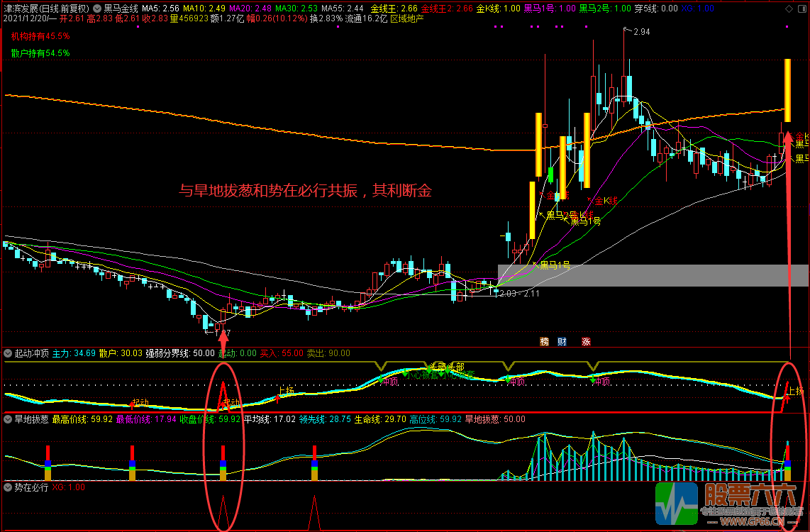Click the 金线王: 2.66 value

[394, 9]
